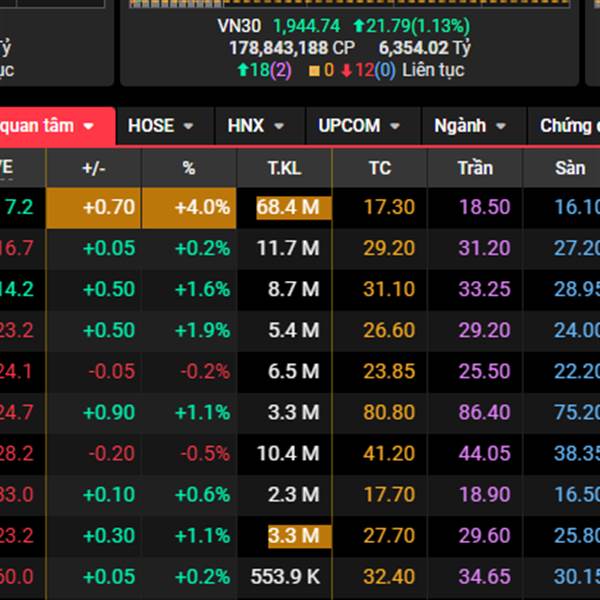Image resolution: width=600 pixels, height=600 pixels.
Task: Click the highlighted 3.3 M volume cell
Action: [293, 536]
